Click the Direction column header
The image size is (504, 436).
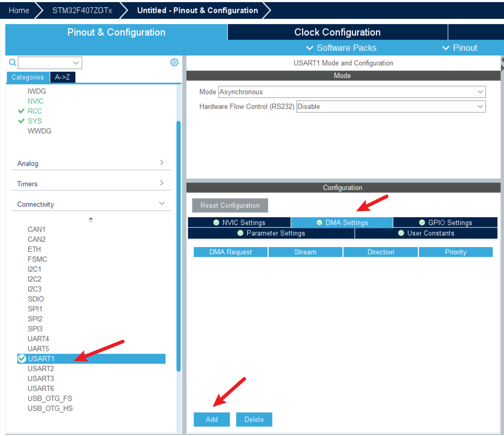pyautogui.click(x=381, y=252)
